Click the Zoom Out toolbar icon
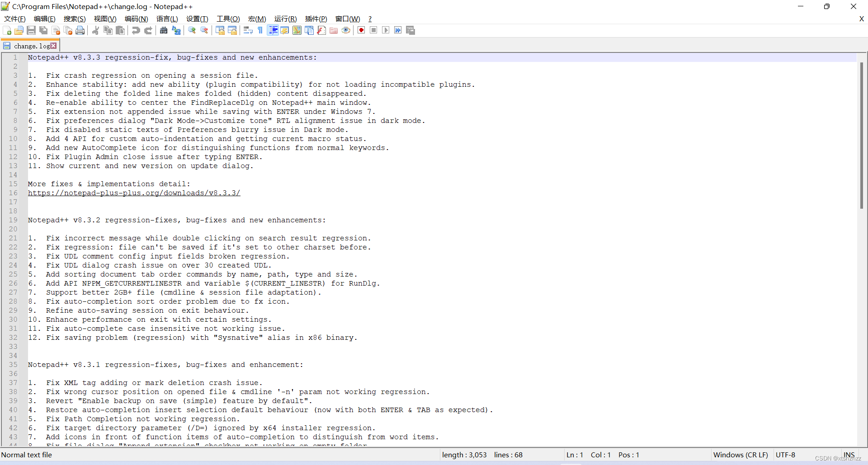868x465 pixels. [204, 30]
